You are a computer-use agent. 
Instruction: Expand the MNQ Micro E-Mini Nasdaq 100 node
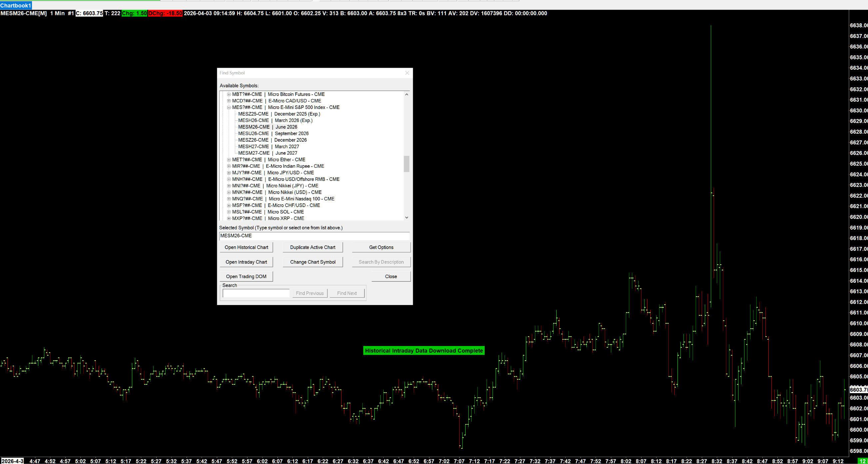[229, 199]
